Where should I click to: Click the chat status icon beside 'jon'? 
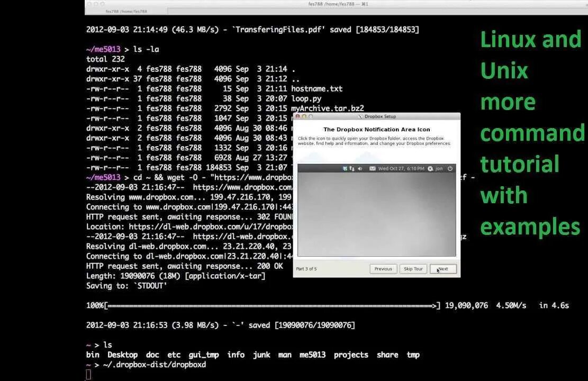coord(430,169)
